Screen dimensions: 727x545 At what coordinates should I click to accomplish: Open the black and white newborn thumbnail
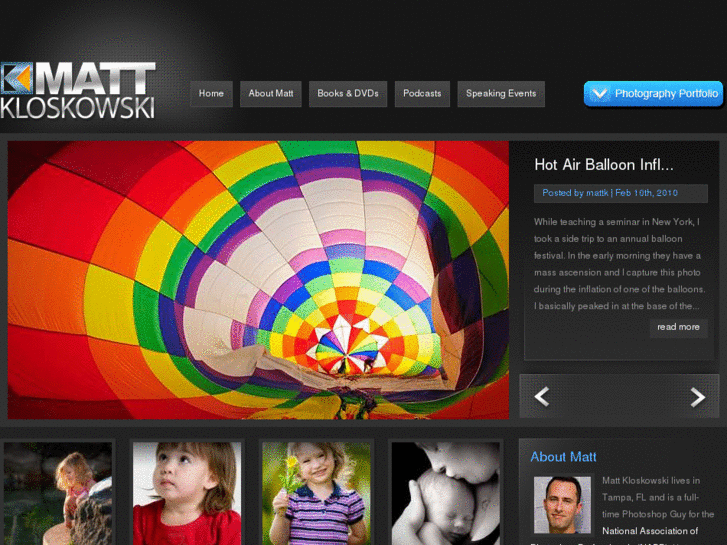pyautogui.click(x=446, y=494)
